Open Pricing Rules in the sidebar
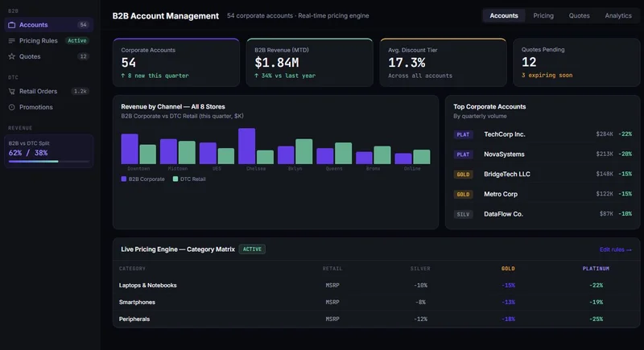 point(49,40)
